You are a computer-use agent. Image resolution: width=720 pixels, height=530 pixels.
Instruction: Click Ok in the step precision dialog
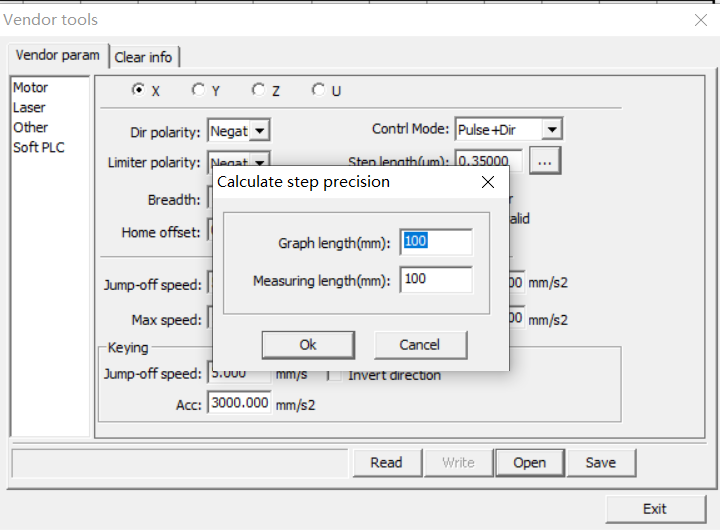click(308, 344)
